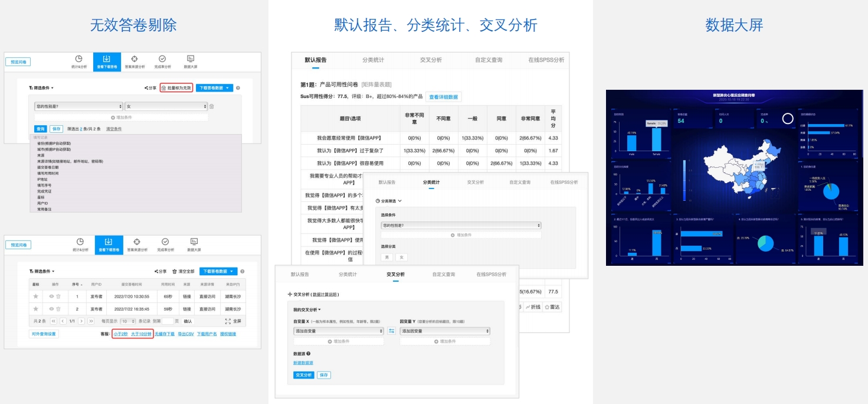Expand 我的交叉分析 menu
Viewport: 868px width, 404px height.
click(x=307, y=309)
